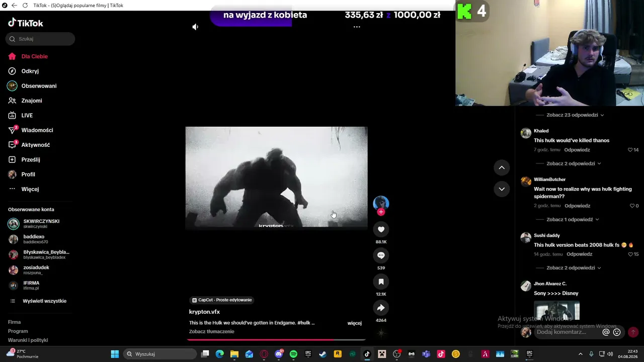Open the Windows Start menu
Screen dimensions: 644x362
pos(115,354)
